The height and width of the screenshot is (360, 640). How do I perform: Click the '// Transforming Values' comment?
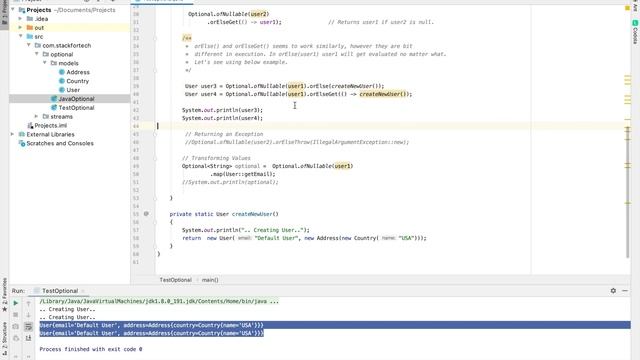tap(216, 158)
